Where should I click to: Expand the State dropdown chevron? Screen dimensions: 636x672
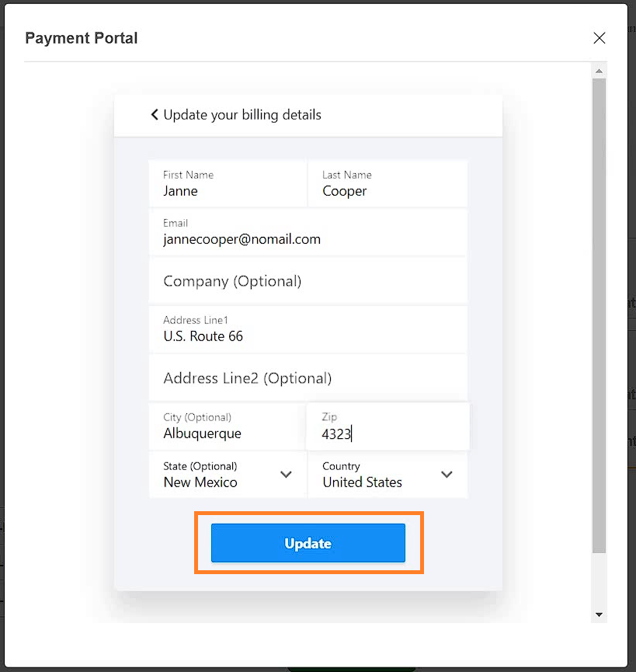tap(286, 475)
